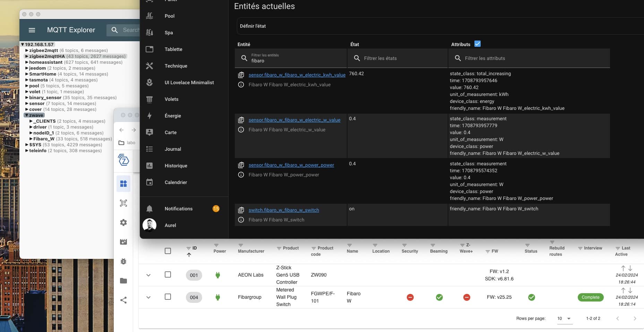644x332 pixels.
Task: Open Z-Wave JS UI scenes icon
Action: [123, 242]
